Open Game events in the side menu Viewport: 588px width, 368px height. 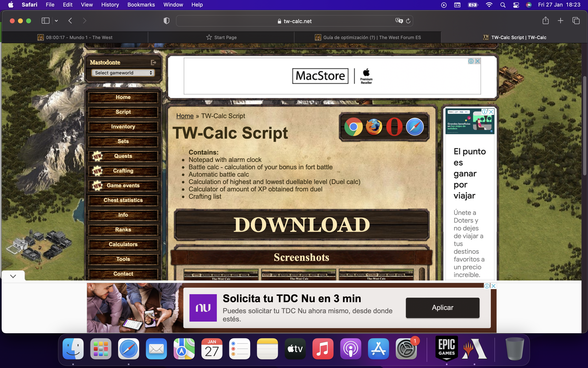point(123,185)
